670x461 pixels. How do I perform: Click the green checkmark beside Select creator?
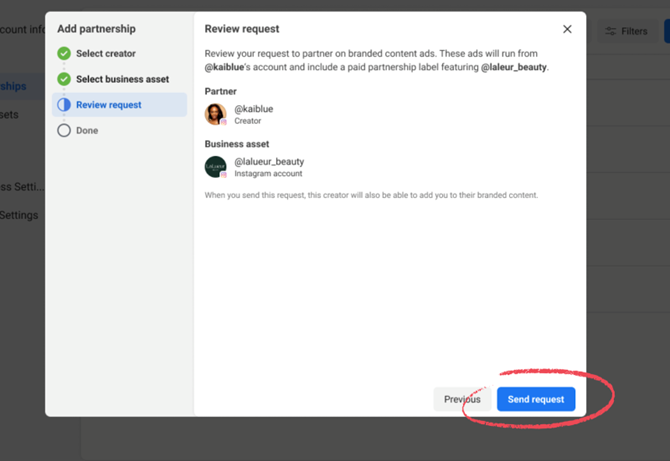pos(64,53)
